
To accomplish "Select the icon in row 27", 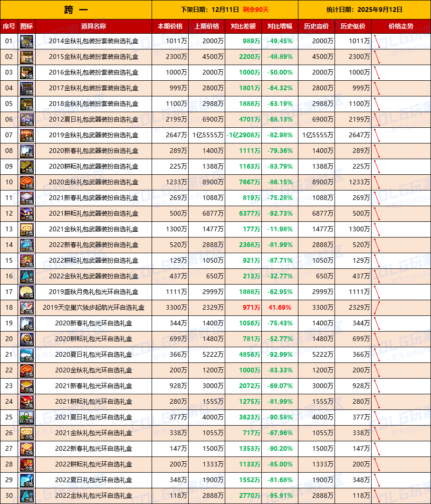I will tap(27, 449).
